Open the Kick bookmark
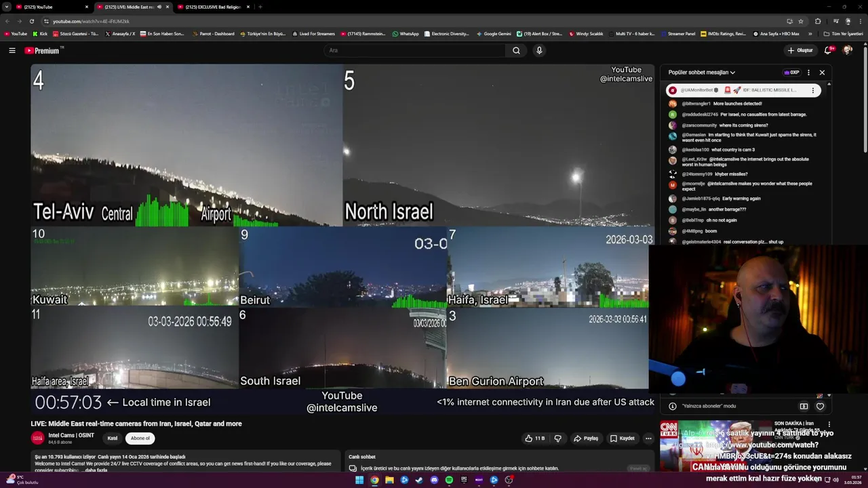The image size is (868, 488). tap(39, 33)
